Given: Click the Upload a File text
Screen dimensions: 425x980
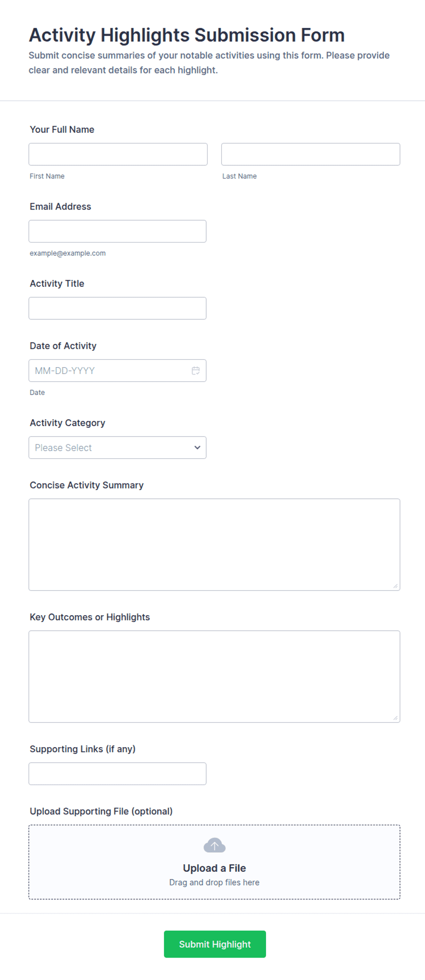Looking at the screenshot, I should (214, 868).
